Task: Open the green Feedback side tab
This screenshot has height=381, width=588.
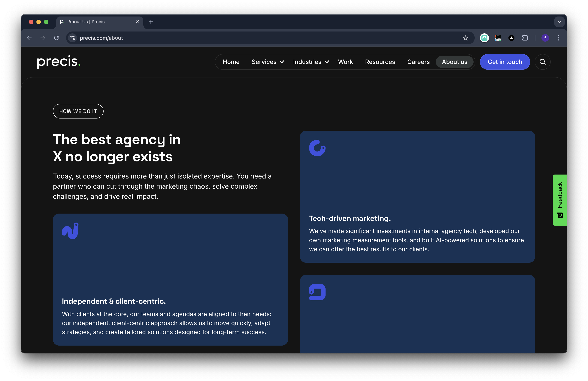Action: point(560,200)
